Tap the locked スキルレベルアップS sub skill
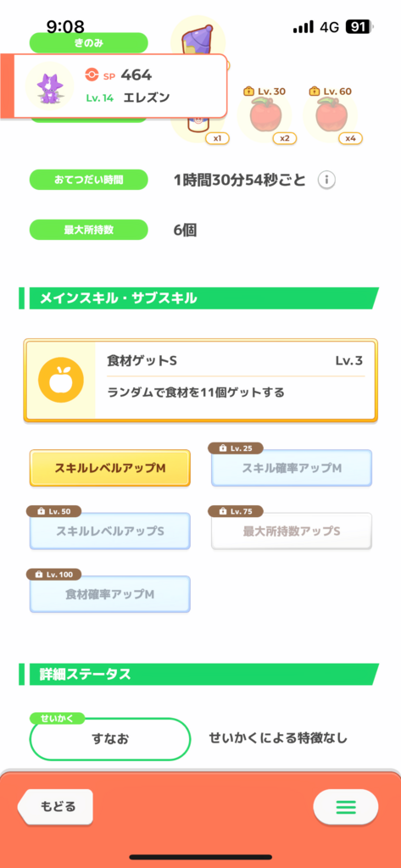The width and height of the screenshot is (401, 868). pos(109,531)
